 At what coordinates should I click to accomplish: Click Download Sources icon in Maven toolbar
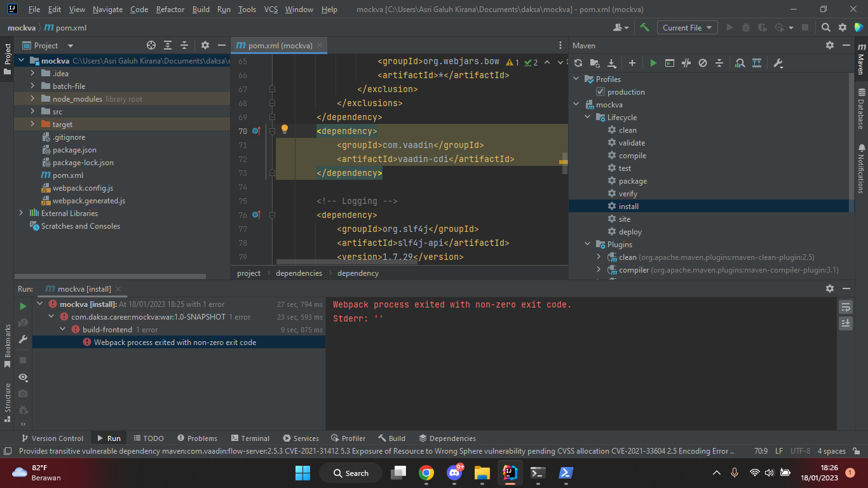pos(611,63)
